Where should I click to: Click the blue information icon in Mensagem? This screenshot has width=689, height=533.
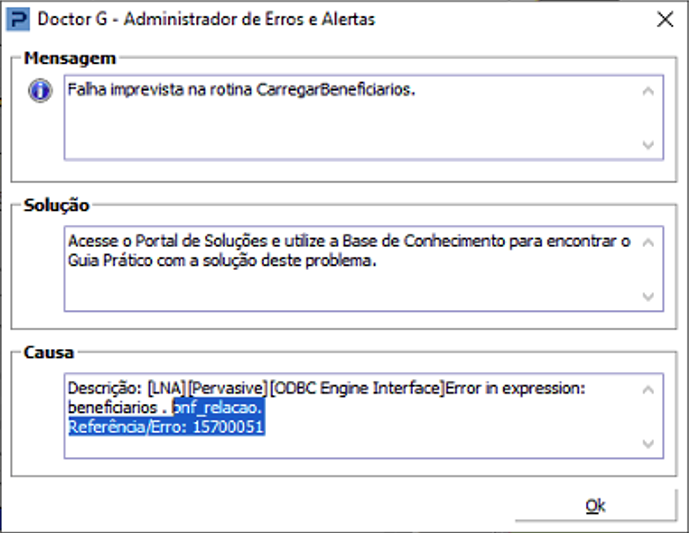click(40, 91)
